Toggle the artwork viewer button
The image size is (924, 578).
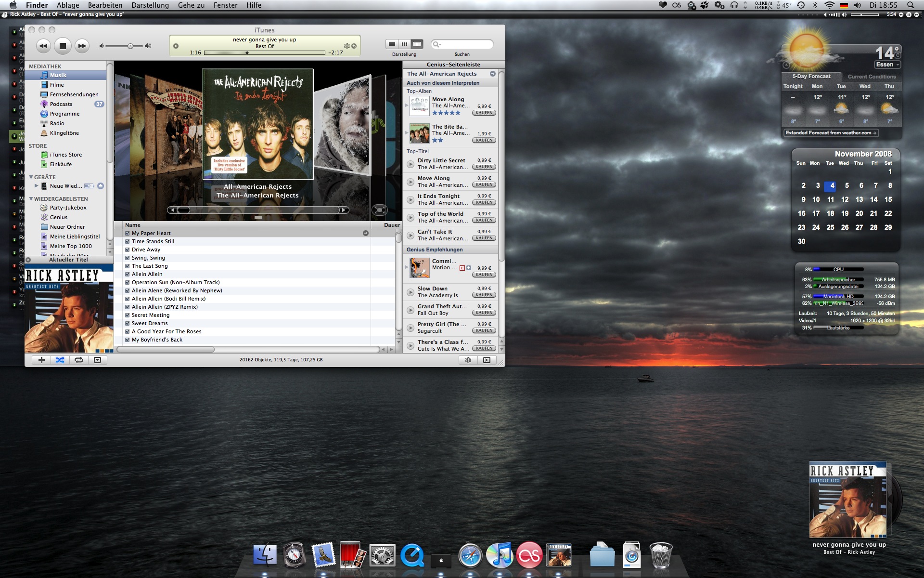pyautogui.click(x=97, y=360)
